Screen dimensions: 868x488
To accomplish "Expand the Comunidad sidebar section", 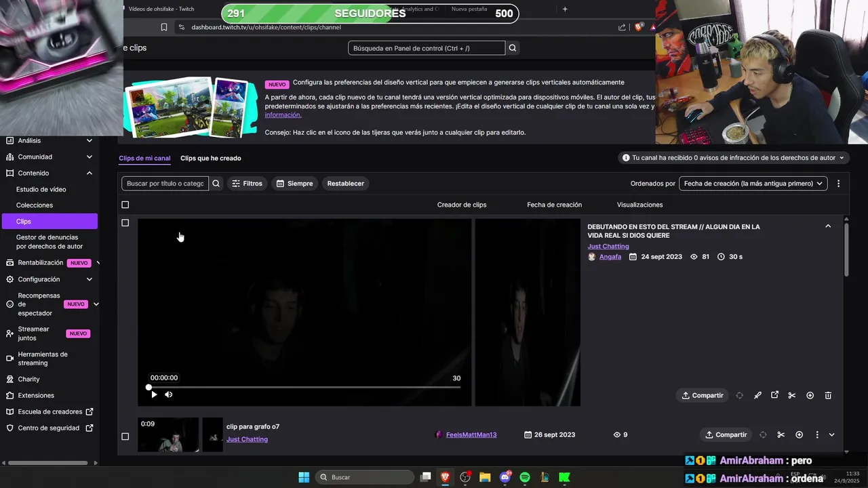I will 89,157.
